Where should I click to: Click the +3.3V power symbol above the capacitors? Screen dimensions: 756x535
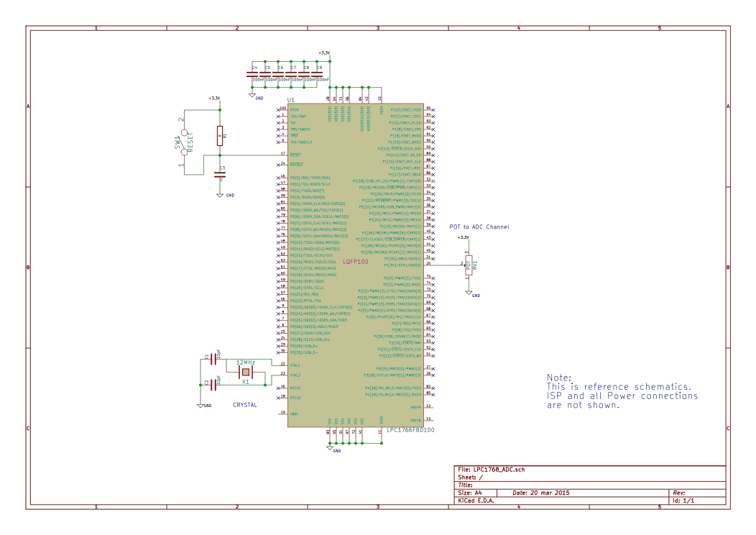323,54
